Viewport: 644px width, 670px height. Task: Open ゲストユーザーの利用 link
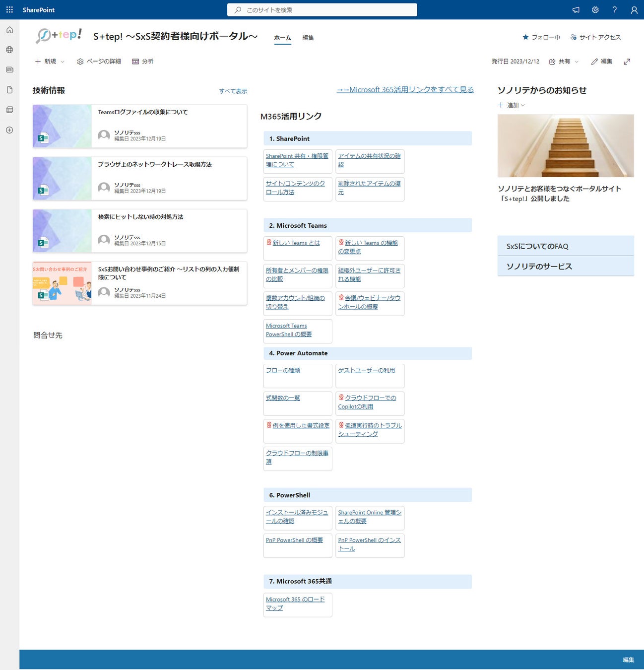(366, 370)
